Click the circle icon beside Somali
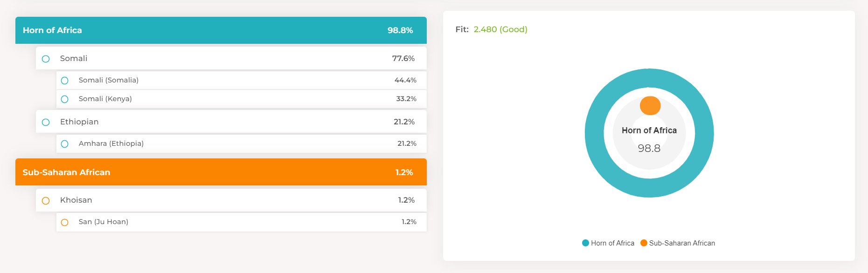This screenshot has width=868, height=273. pos(46,59)
